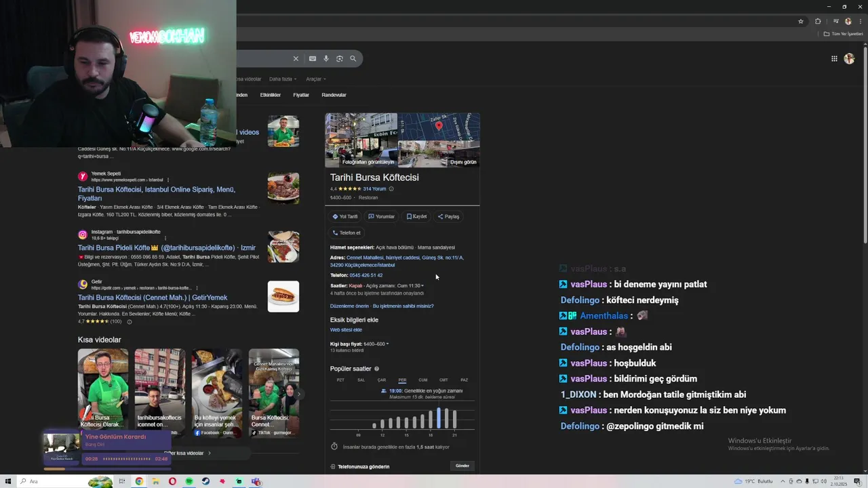Image resolution: width=868 pixels, height=488 pixels.
Task: Open Steam from the taskbar
Action: coord(205,481)
